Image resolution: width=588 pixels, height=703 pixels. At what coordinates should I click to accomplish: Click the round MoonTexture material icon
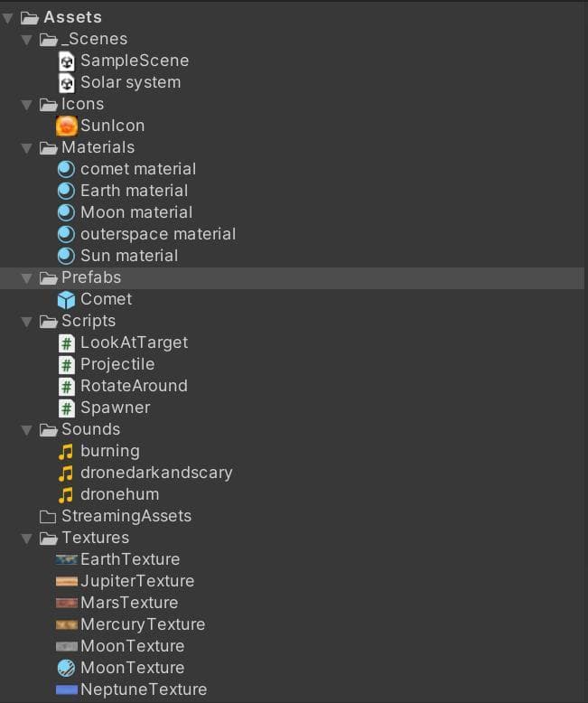[66, 668]
